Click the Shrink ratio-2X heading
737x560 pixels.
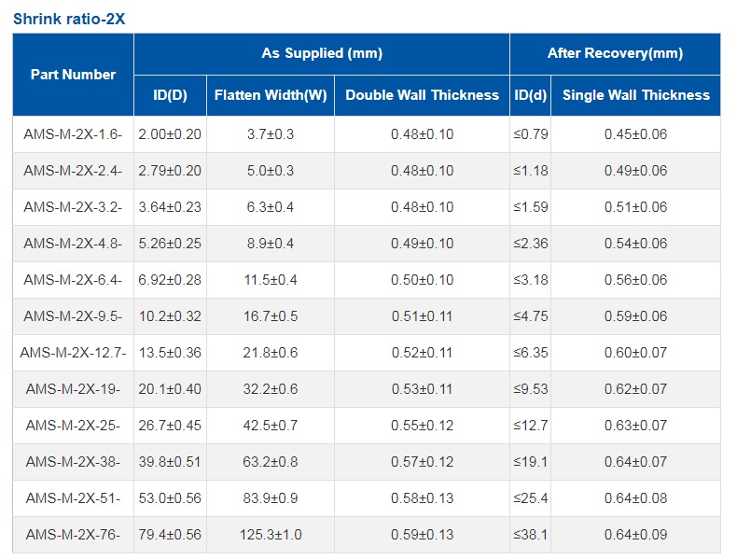pos(69,19)
